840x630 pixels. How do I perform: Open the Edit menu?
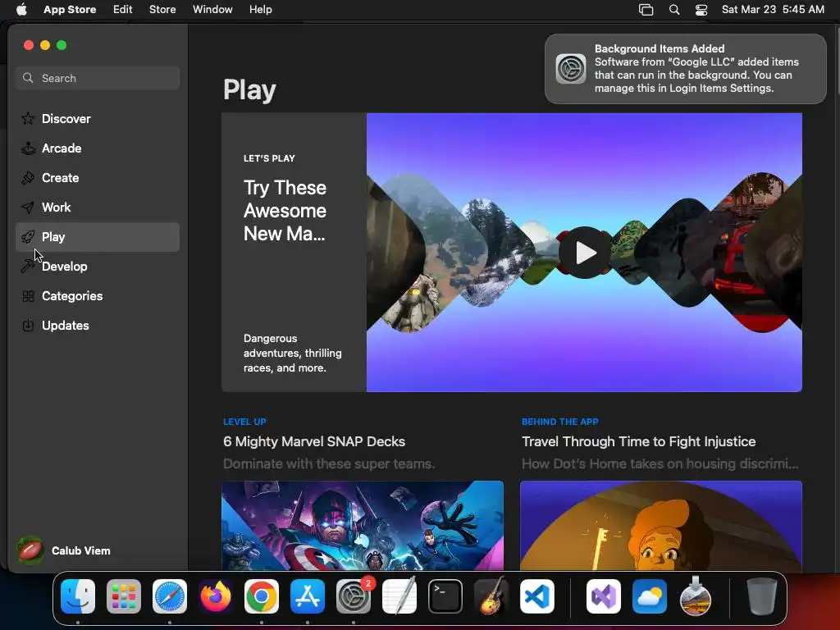tap(123, 9)
